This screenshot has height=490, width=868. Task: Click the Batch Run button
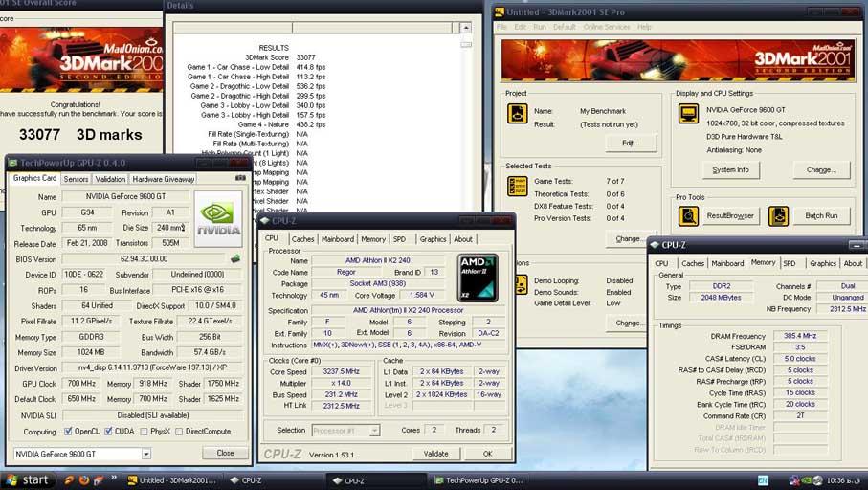[x=821, y=216]
